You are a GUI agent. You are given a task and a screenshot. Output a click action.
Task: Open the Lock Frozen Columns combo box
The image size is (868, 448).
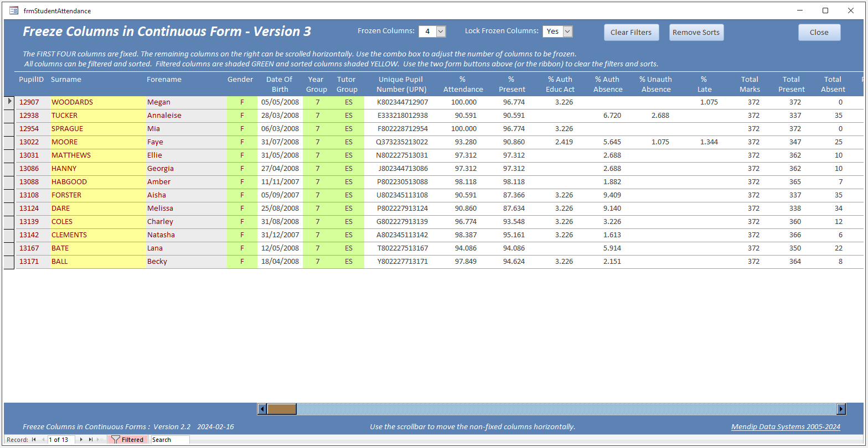click(567, 32)
